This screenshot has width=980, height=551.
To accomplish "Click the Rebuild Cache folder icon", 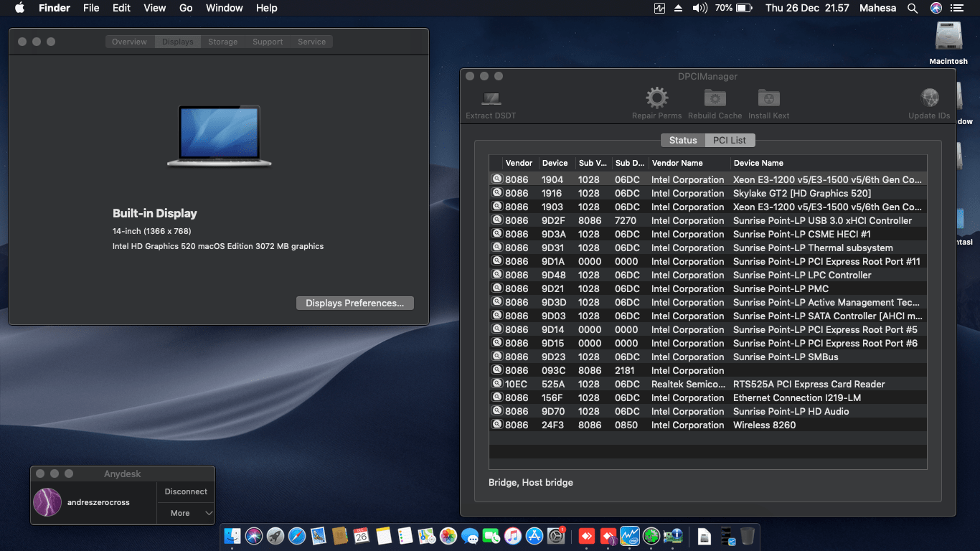I will click(x=715, y=98).
